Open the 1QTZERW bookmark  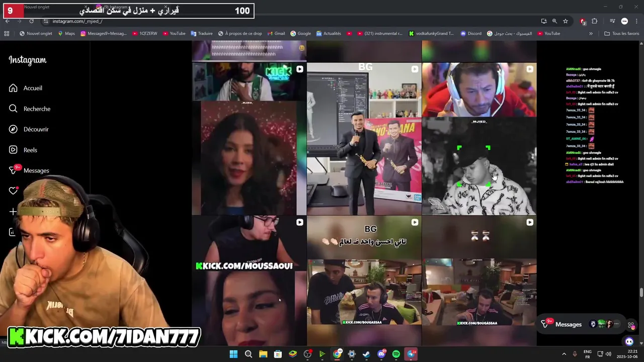pos(145,34)
